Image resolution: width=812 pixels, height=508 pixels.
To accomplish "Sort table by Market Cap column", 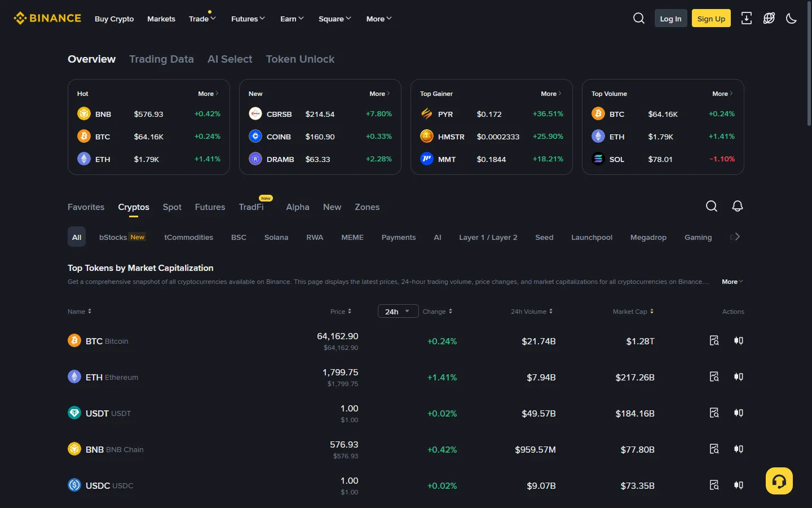I will click(x=633, y=312).
